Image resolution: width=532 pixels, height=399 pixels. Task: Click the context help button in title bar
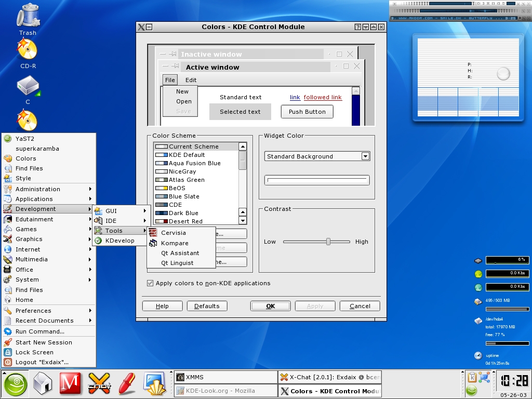click(357, 27)
